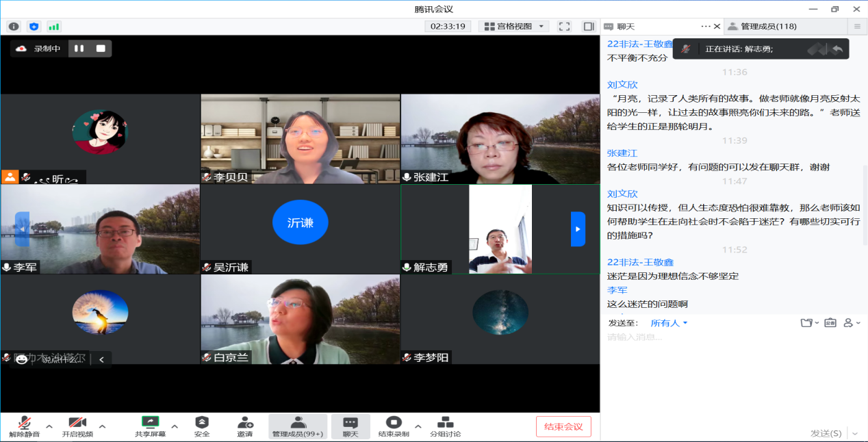Click the 公告 announcement icon

830,323
